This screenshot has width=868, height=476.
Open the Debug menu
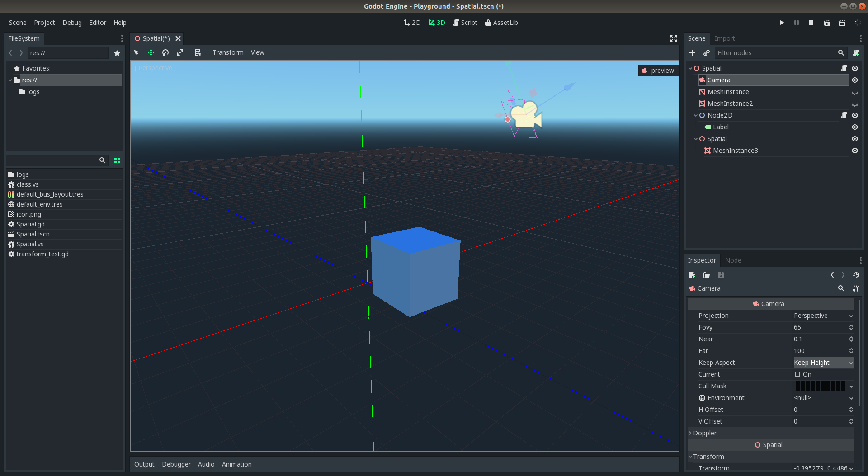pyautogui.click(x=72, y=22)
